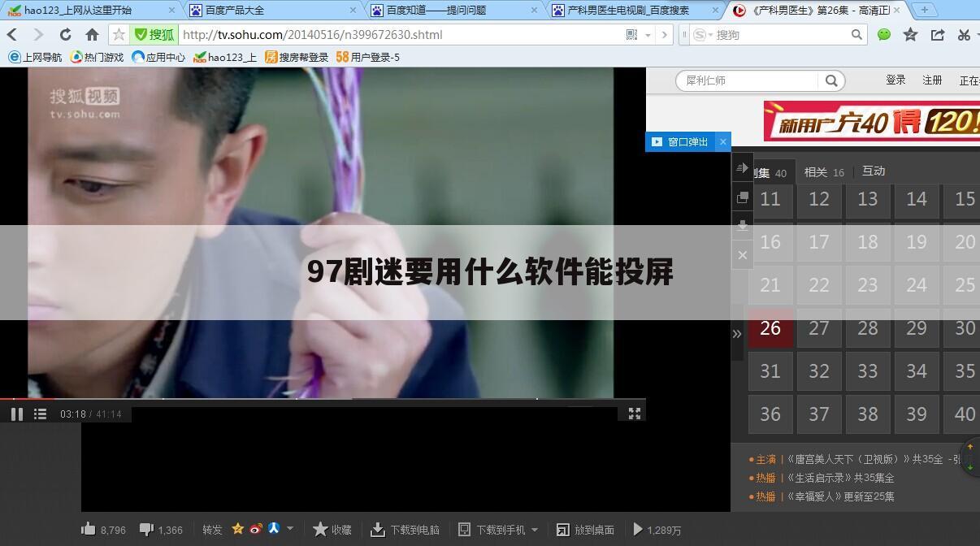Select episode 27

(819, 328)
